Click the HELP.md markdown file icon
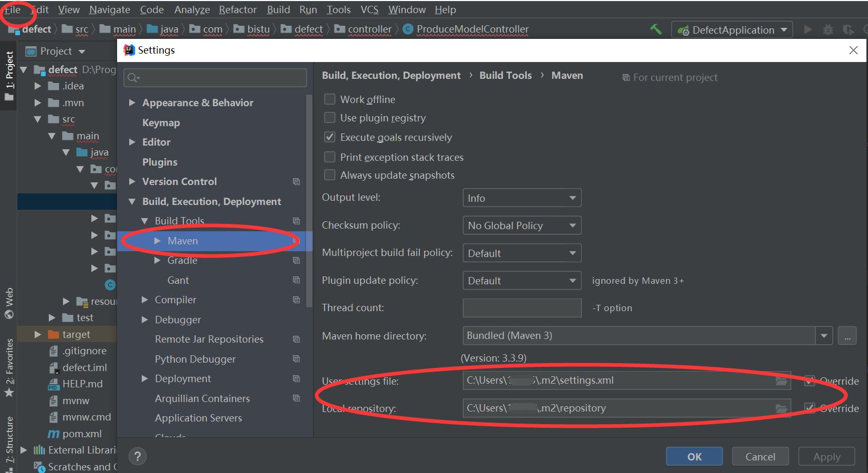 point(54,384)
